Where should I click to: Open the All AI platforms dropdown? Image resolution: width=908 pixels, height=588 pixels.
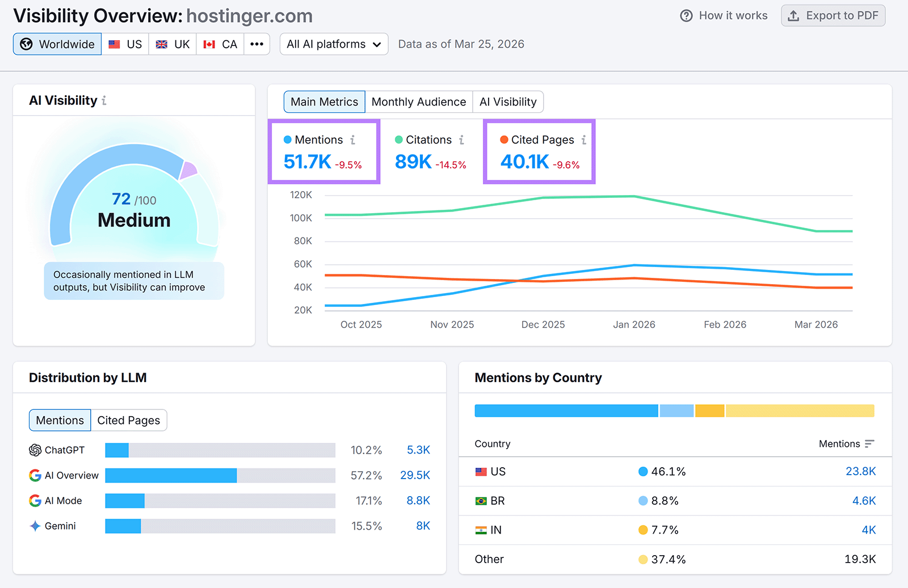coord(334,44)
